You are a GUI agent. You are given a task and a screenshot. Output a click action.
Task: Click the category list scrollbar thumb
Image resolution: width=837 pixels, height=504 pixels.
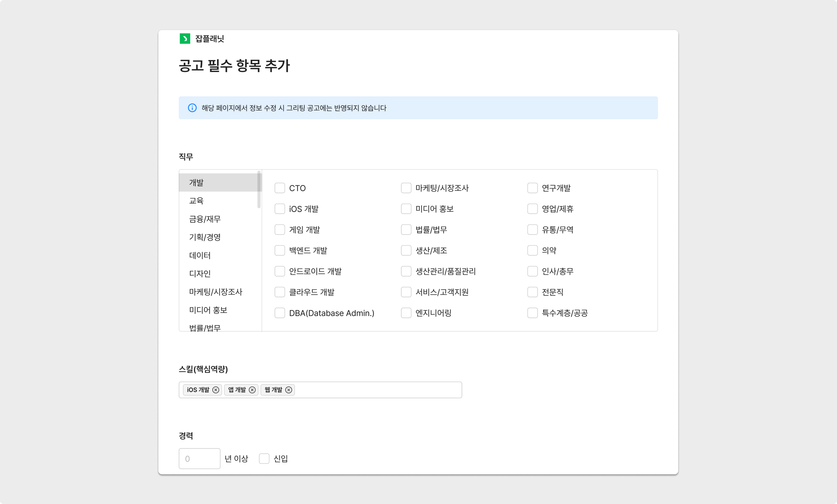(x=259, y=190)
